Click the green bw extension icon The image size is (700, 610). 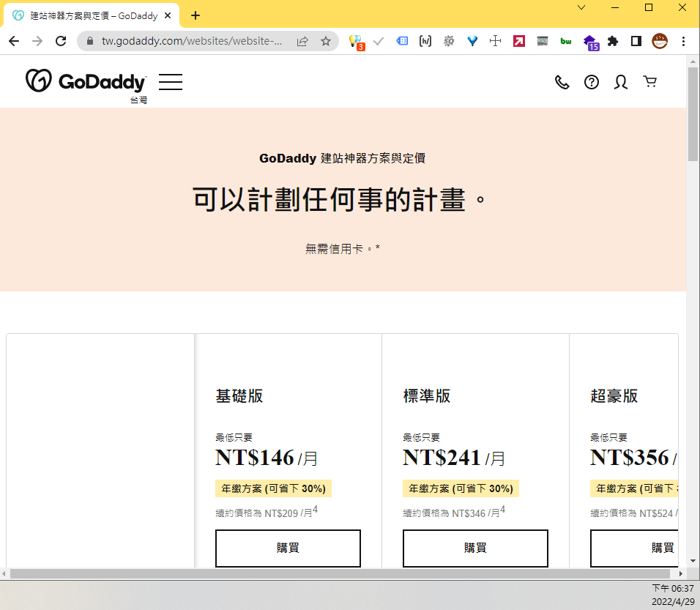pyautogui.click(x=565, y=41)
